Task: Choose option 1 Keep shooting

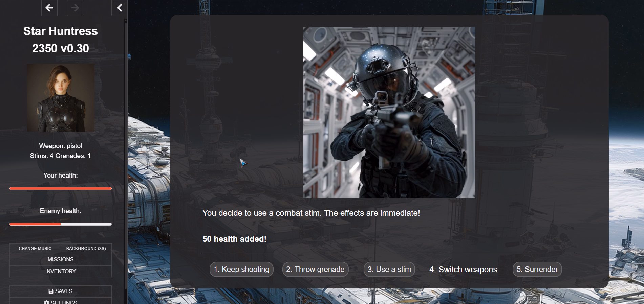Action: [x=241, y=270]
